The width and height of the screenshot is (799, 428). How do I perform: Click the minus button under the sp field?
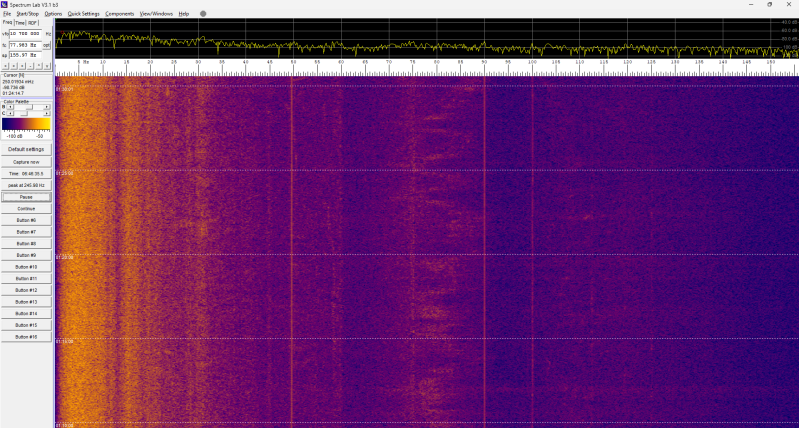pos(30,66)
